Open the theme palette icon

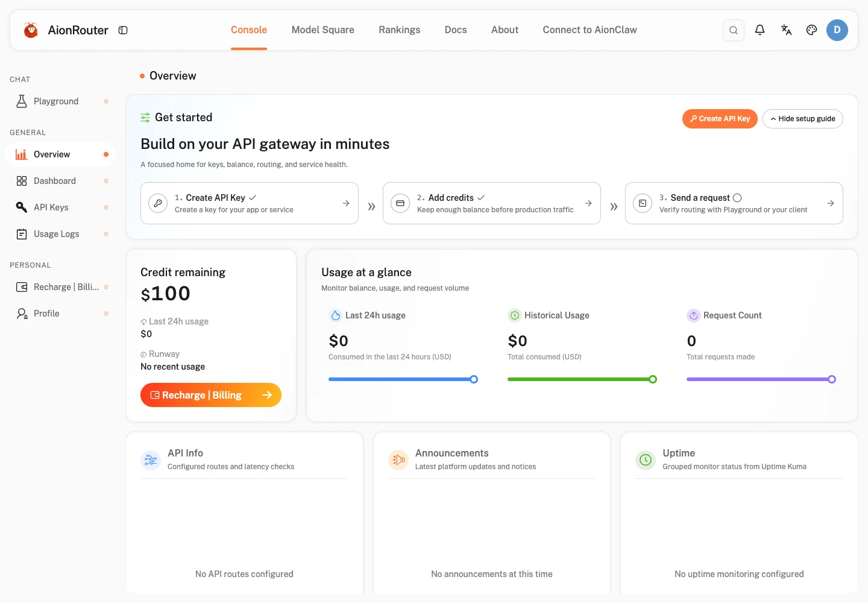(x=812, y=30)
